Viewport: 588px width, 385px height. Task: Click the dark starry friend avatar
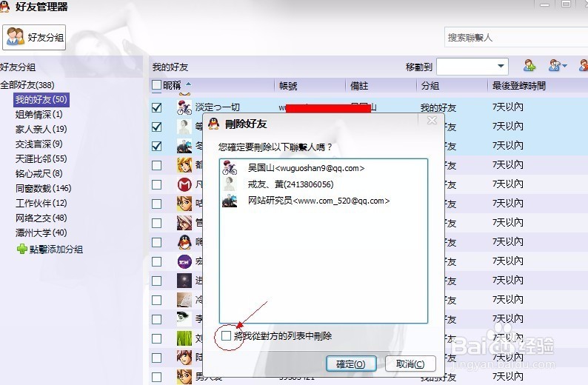click(184, 281)
